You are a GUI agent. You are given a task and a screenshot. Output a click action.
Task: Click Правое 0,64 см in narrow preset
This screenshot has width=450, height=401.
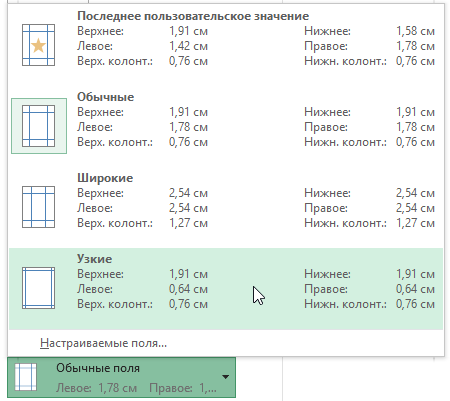(x=369, y=289)
